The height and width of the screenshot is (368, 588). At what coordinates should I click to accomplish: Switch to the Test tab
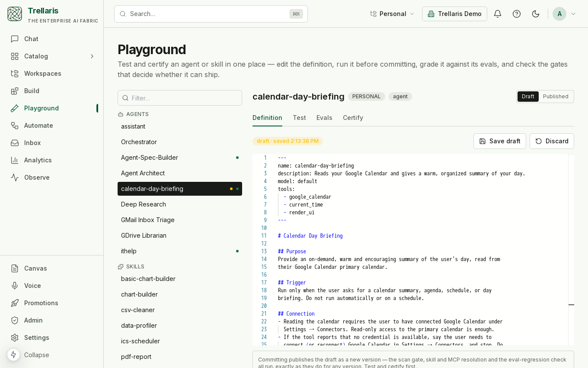point(299,118)
